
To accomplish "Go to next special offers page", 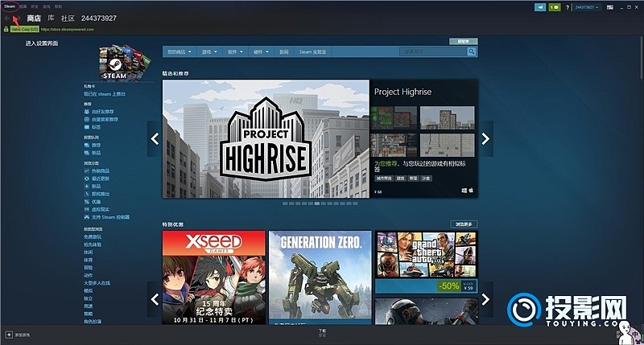I will point(486,299).
